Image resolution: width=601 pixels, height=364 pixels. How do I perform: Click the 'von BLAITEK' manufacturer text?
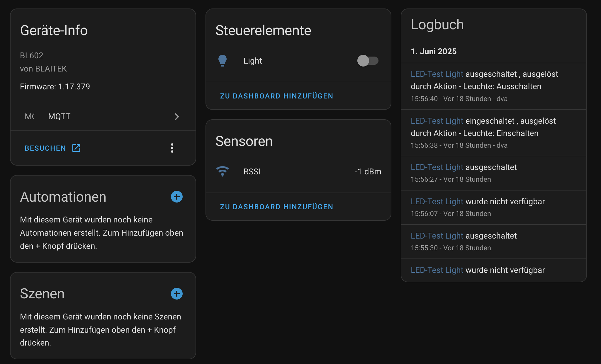coord(43,69)
